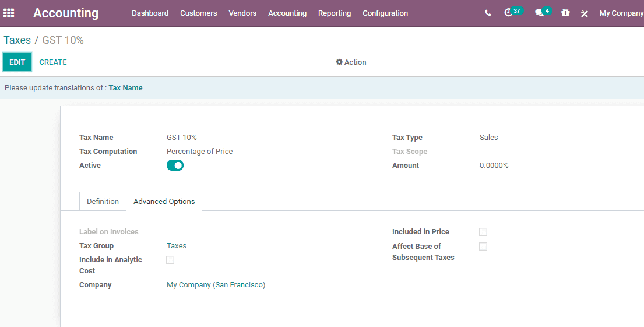Click the 0.0000% amount value
This screenshot has width=644, height=327.
pos(494,165)
